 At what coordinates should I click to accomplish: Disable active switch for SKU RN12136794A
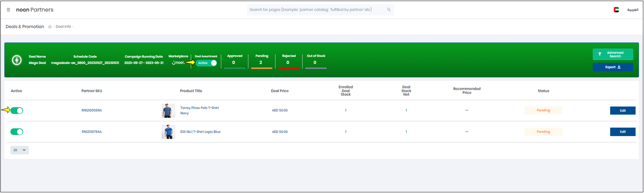point(17,132)
